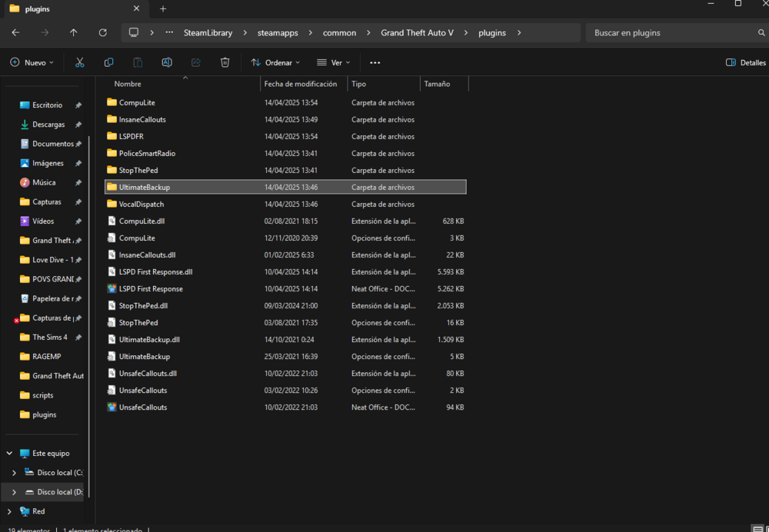Unpin Descargas from quick access

[x=78, y=124]
